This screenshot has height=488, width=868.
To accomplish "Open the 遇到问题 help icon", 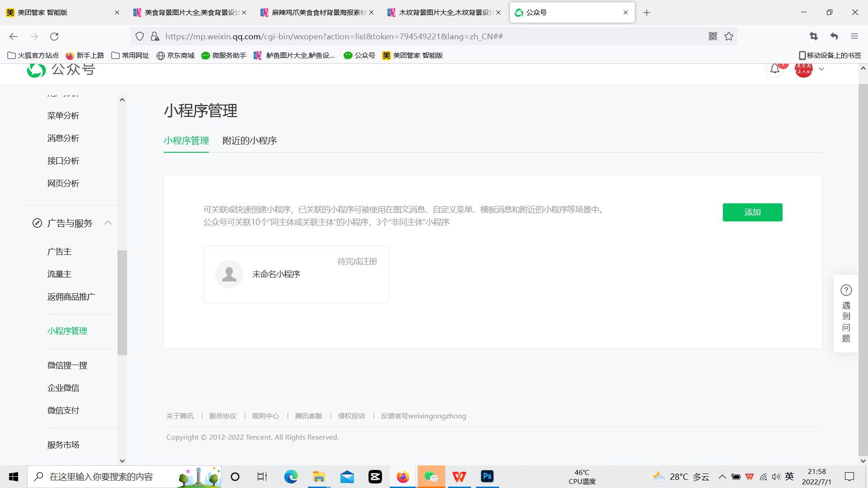I will coord(846,290).
